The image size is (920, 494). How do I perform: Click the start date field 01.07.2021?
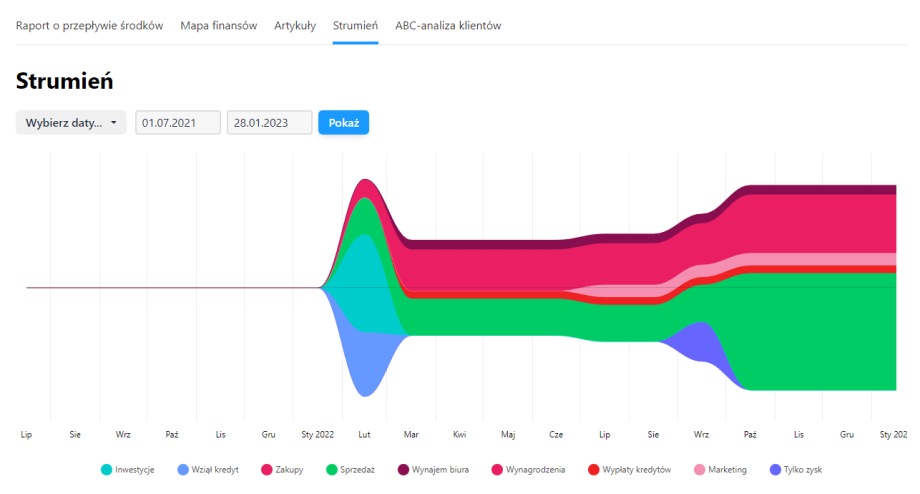click(x=178, y=123)
